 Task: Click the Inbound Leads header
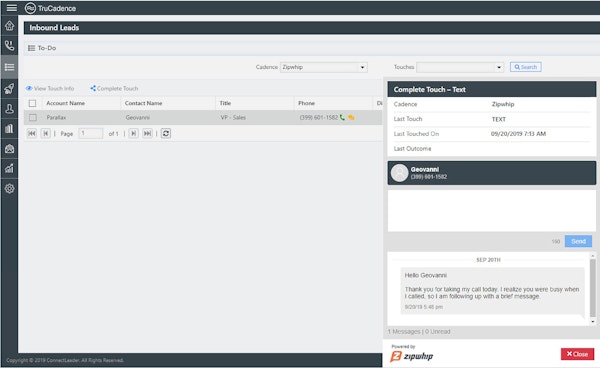(54, 28)
